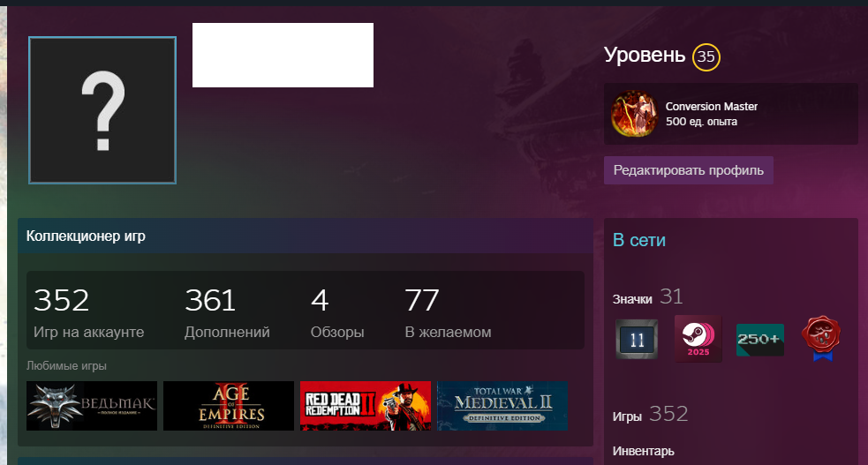Open 352 Игр на аккаунте stat
This screenshot has width=868, height=465.
(x=88, y=312)
